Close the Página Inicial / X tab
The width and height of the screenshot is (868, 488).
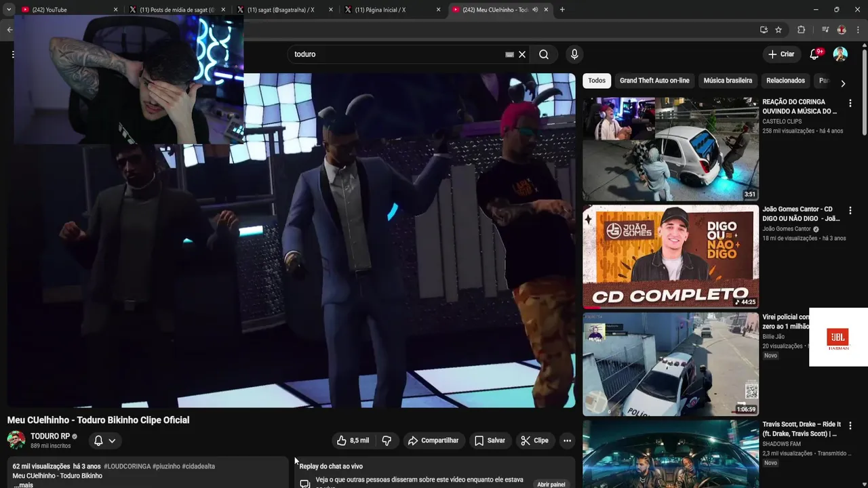coord(438,9)
